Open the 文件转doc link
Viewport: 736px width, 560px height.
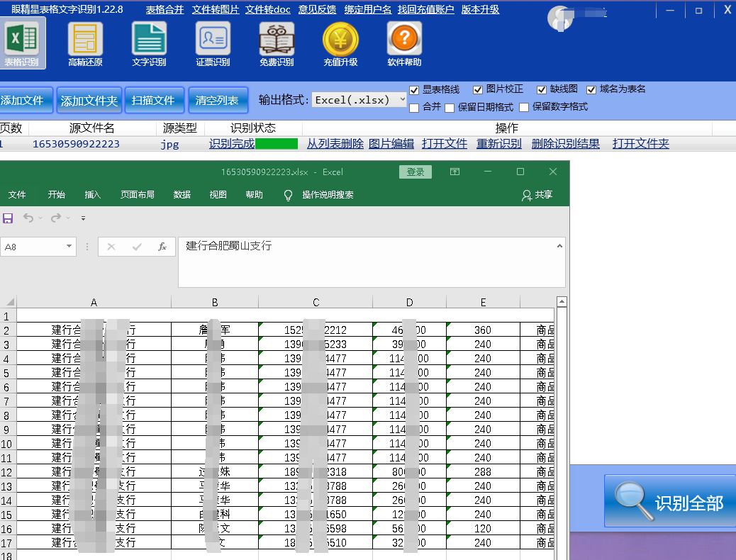click(268, 9)
